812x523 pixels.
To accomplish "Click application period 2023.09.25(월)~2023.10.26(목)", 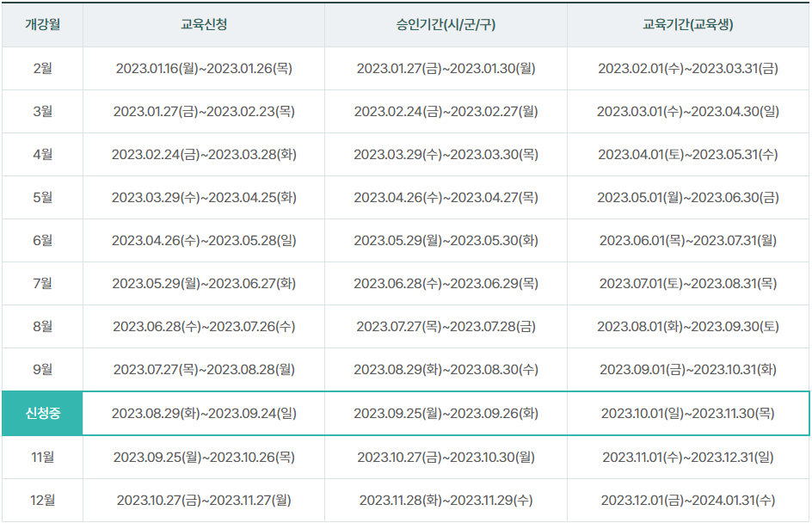I will (x=204, y=458).
